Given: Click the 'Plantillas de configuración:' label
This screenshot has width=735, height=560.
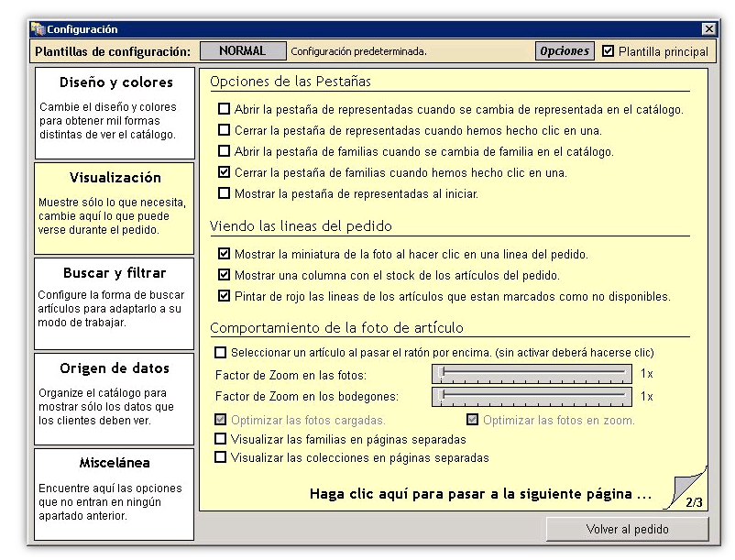Looking at the screenshot, I should click(x=113, y=51).
